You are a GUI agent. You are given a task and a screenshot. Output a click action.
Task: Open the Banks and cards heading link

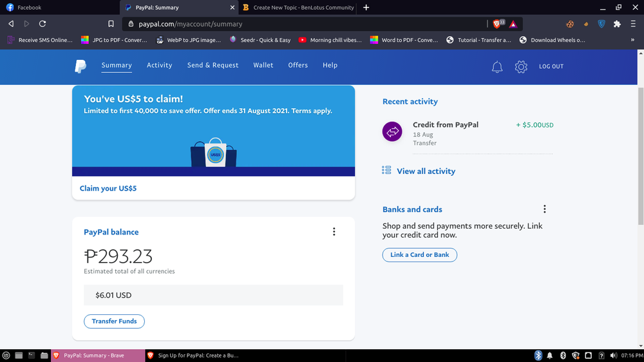(x=412, y=209)
